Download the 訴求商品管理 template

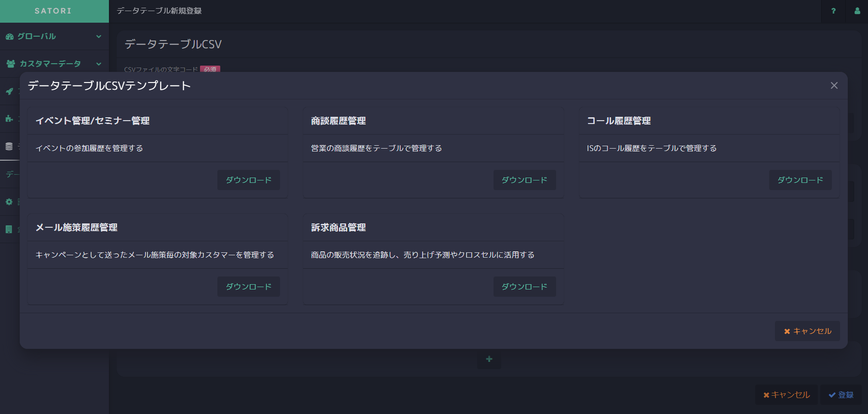pyautogui.click(x=524, y=287)
